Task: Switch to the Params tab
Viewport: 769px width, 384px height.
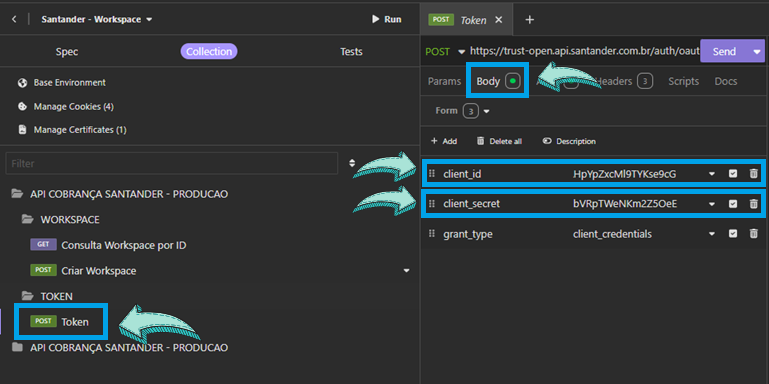Action: 444,81
